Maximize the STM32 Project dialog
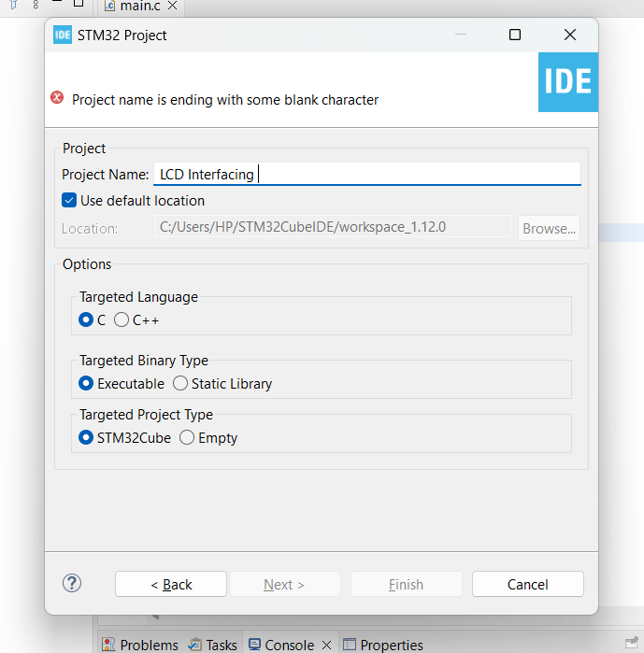The height and width of the screenshot is (653, 644). [515, 35]
